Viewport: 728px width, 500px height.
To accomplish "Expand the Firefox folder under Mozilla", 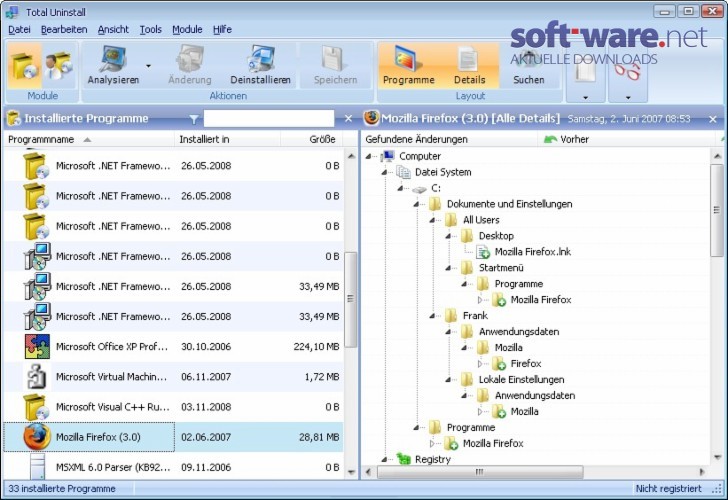I will [x=480, y=364].
